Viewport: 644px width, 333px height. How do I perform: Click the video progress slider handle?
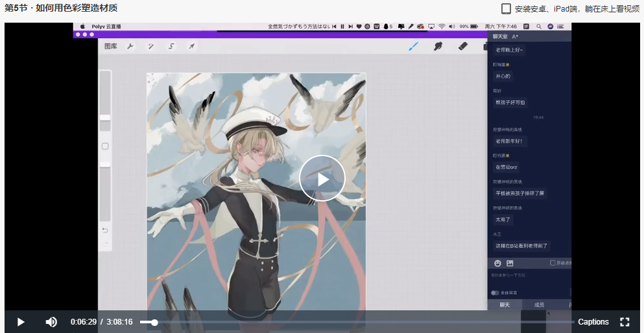pyautogui.click(x=154, y=323)
